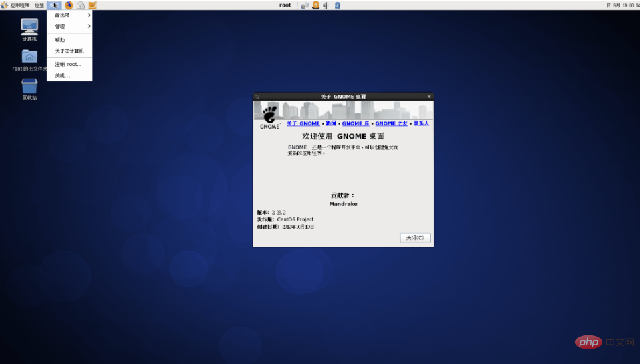Click the GNOME 库 link
Viewport: 641px width, 364px height.
(356, 123)
